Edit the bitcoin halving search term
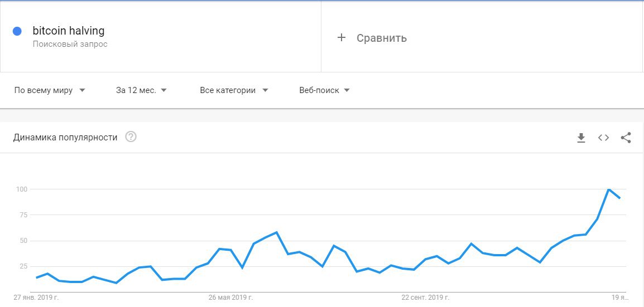Screen dimensions: 644x307 tap(69, 31)
